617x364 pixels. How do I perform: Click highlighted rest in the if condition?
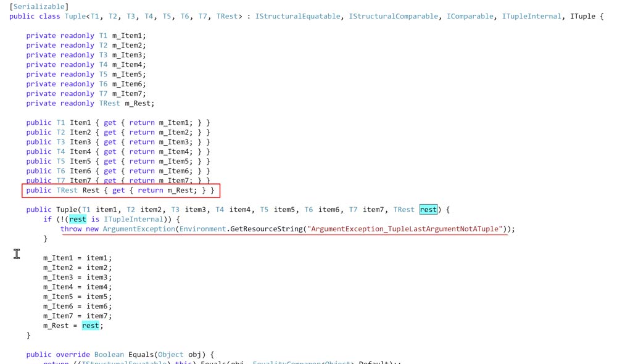point(78,220)
